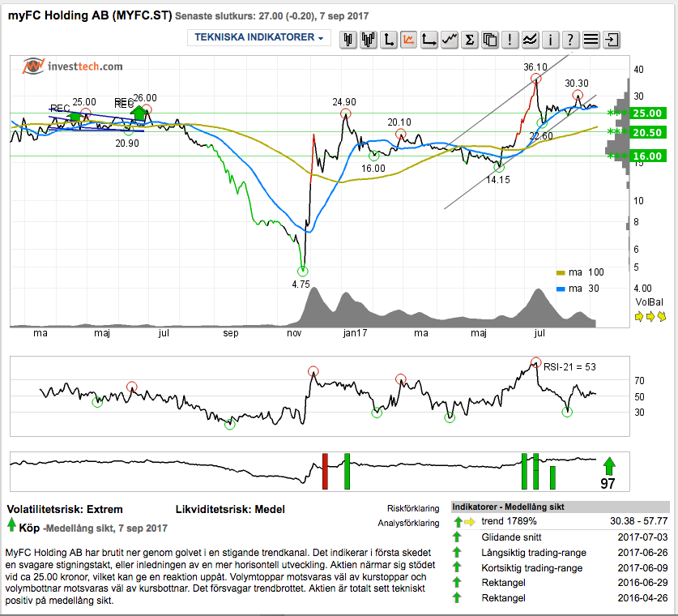The image size is (678, 616).
Task: Click the yellow arrow next to trend arrow
Action: [470, 522]
